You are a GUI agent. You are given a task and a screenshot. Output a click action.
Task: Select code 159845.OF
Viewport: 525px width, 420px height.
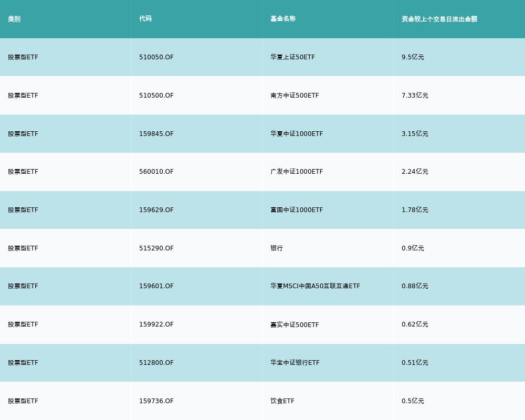pos(156,134)
